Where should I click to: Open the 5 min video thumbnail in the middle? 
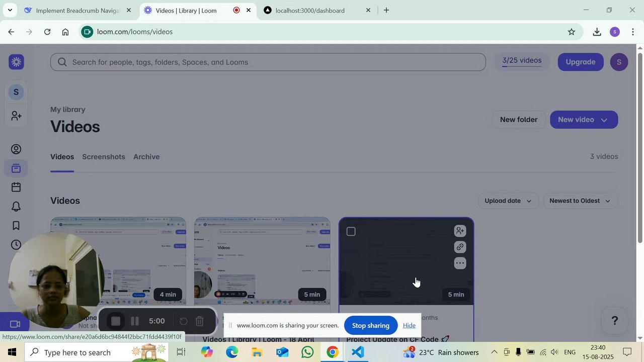click(262, 261)
